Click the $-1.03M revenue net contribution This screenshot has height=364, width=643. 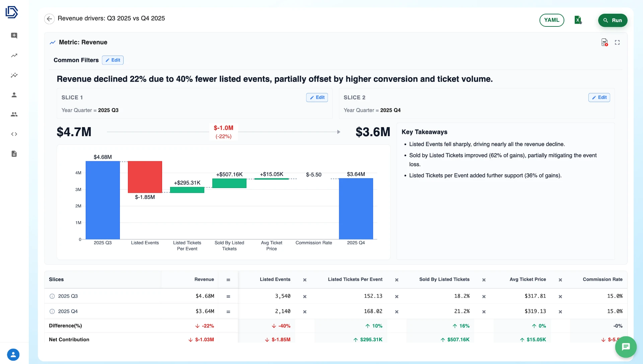(x=201, y=340)
